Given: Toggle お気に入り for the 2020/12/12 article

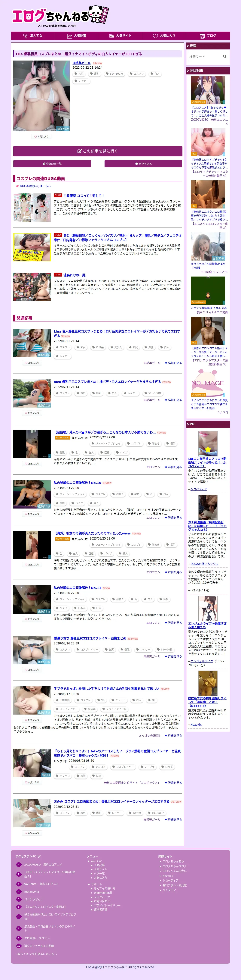Looking at the screenshot, I should [32, 833].
